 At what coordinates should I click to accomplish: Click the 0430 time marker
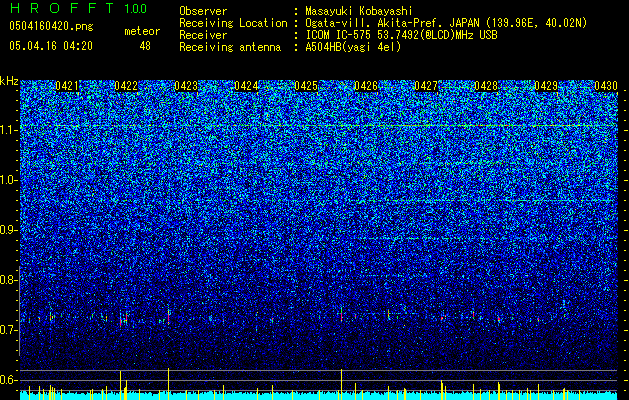click(x=606, y=86)
